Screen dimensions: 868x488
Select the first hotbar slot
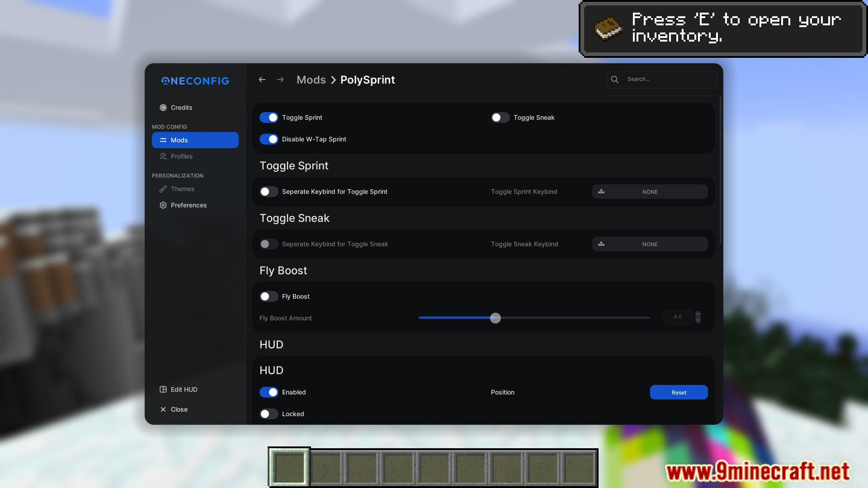289,468
